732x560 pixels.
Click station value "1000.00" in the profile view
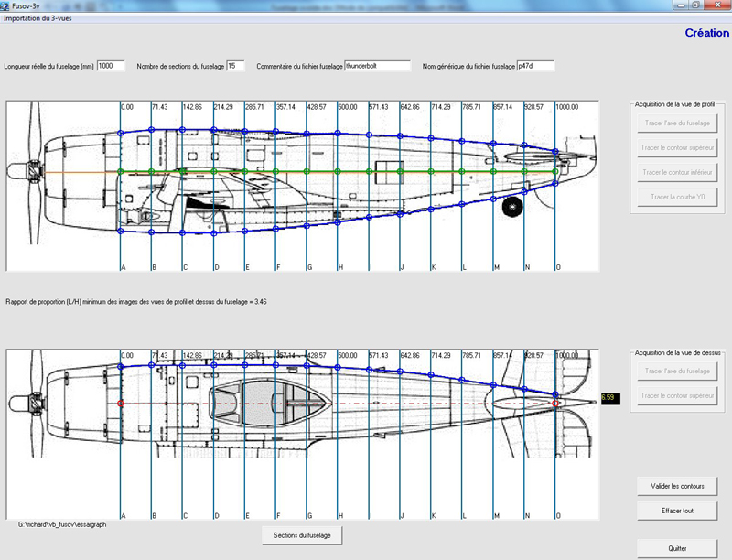tap(567, 107)
